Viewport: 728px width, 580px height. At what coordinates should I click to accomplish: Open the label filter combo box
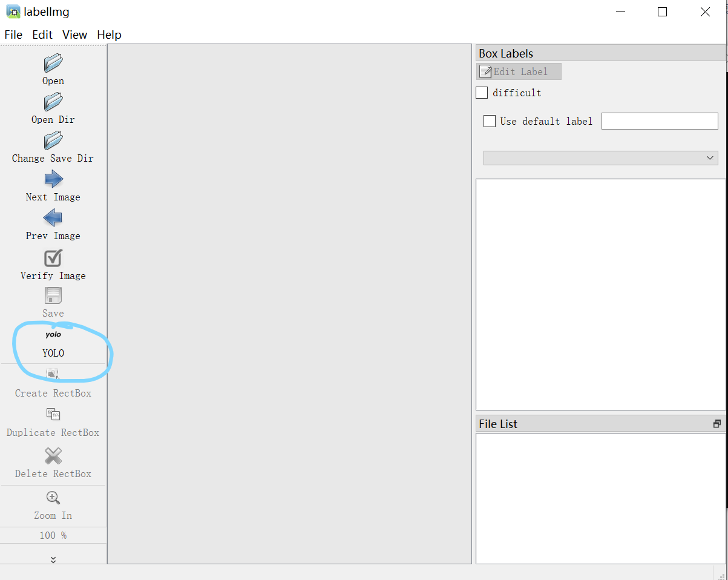click(601, 157)
